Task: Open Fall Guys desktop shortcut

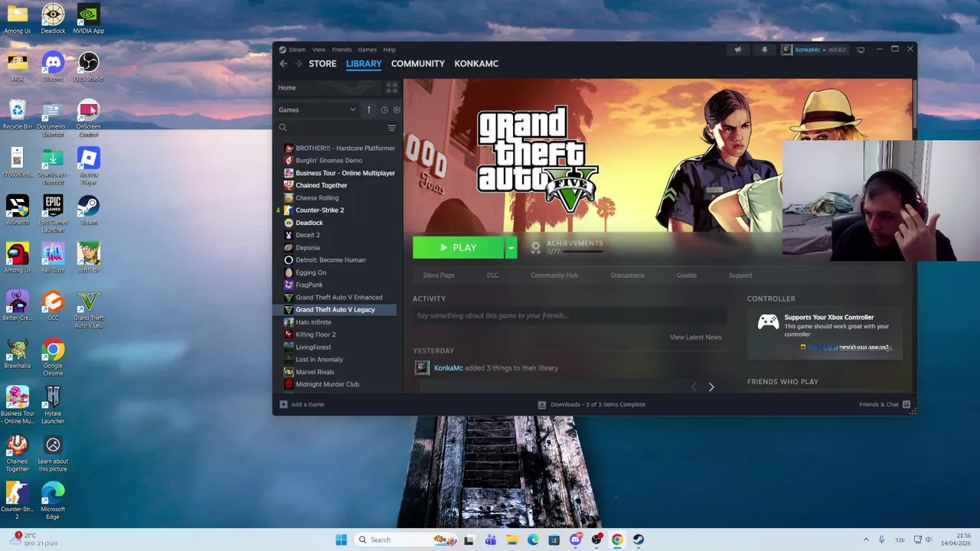Action: 53,258
